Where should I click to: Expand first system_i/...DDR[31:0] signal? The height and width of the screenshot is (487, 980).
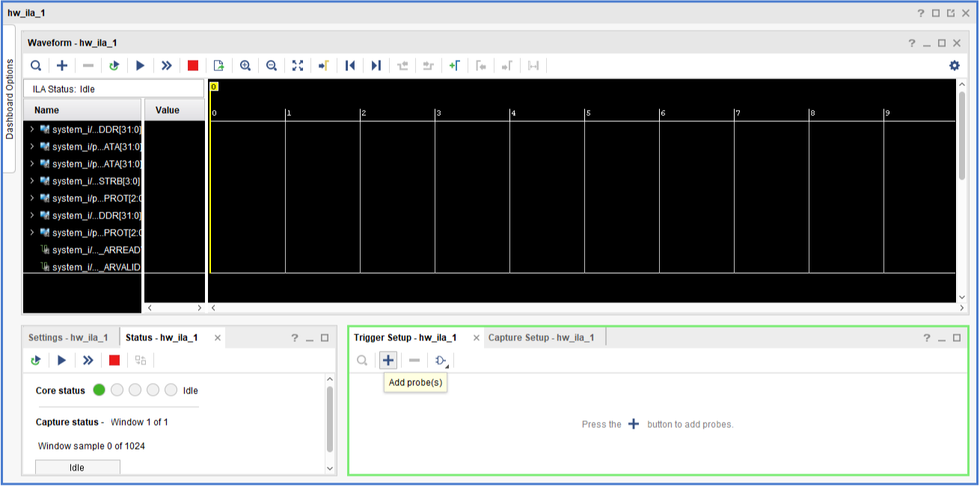coord(32,129)
